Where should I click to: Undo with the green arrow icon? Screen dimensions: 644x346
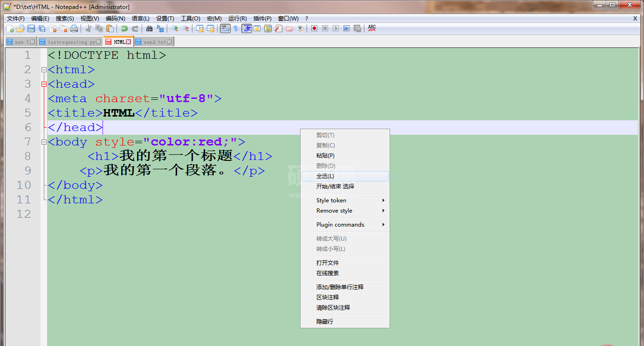[x=124, y=28]
